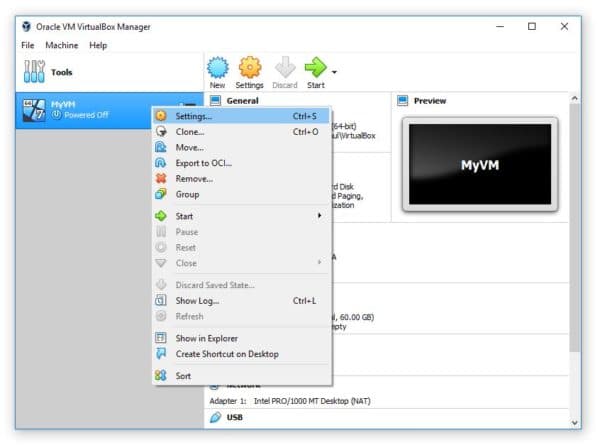Open the File menu
This screenshot has width=600, height=445.
tap(27, 45)
